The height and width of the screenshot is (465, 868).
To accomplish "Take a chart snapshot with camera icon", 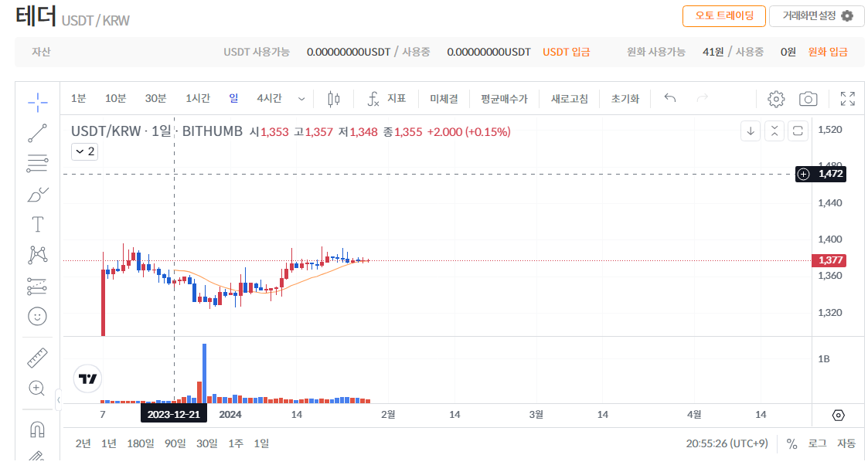I will [x=808, y=99].
